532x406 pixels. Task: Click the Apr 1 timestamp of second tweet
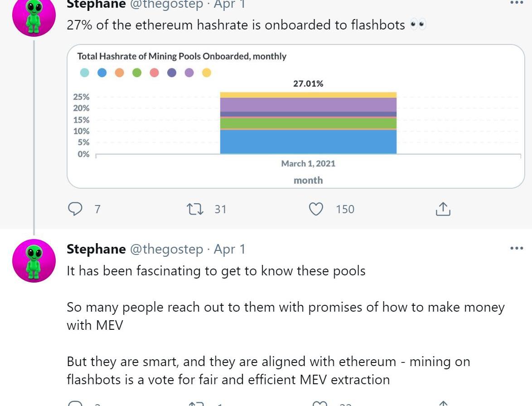pyautogui.click(x=229, y=249)
